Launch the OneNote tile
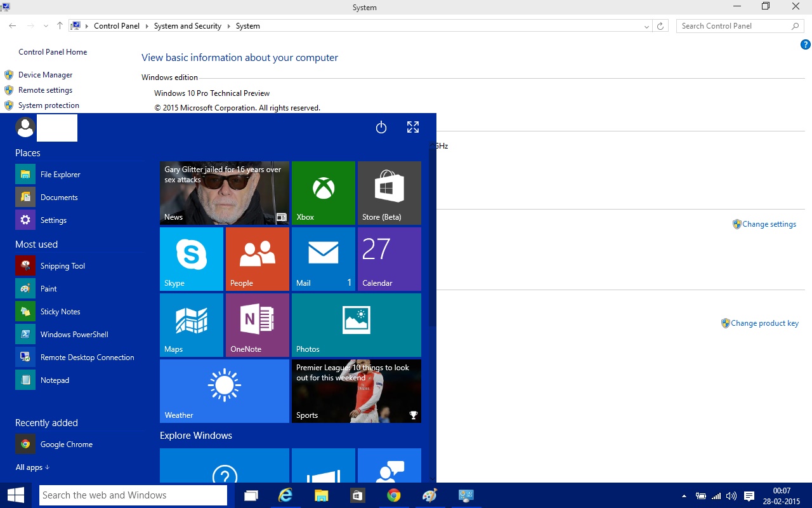 point(257,325)
